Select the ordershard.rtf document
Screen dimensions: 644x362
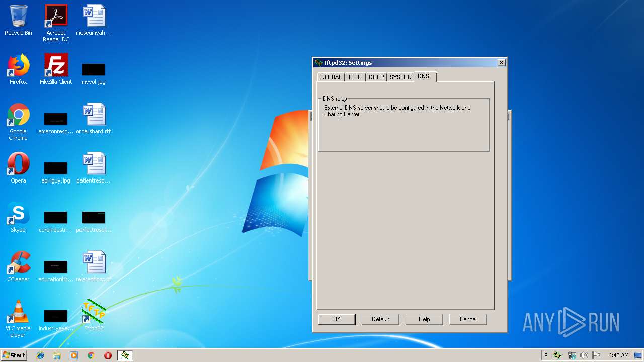[94, 119]
